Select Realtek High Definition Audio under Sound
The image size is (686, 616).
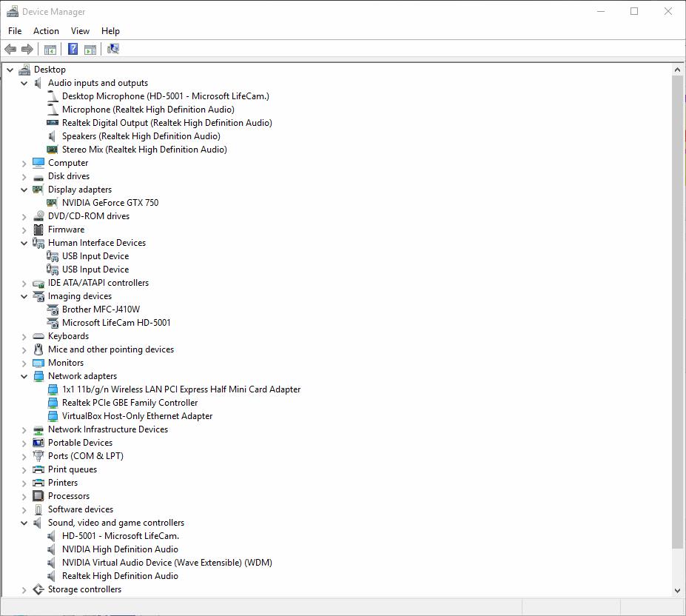coord(120,576)
